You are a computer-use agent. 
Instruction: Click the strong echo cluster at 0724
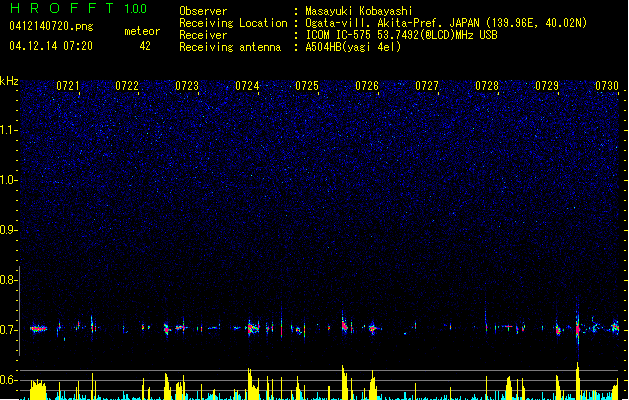[x=253, y=328]
